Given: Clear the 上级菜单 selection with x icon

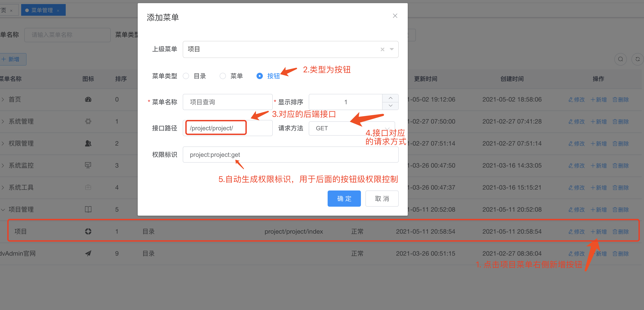Looking at the screenshot, I should pyautogui.click(x=382, y=49).
